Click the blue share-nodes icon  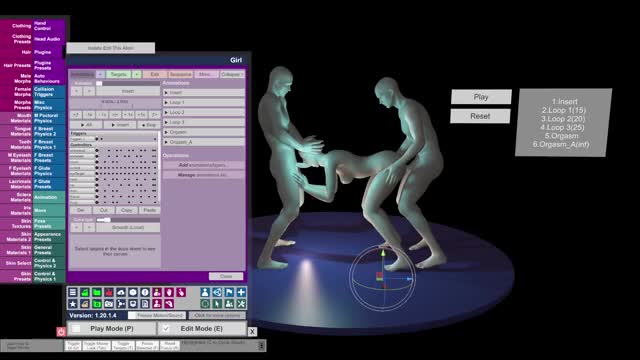click(217, 292)
